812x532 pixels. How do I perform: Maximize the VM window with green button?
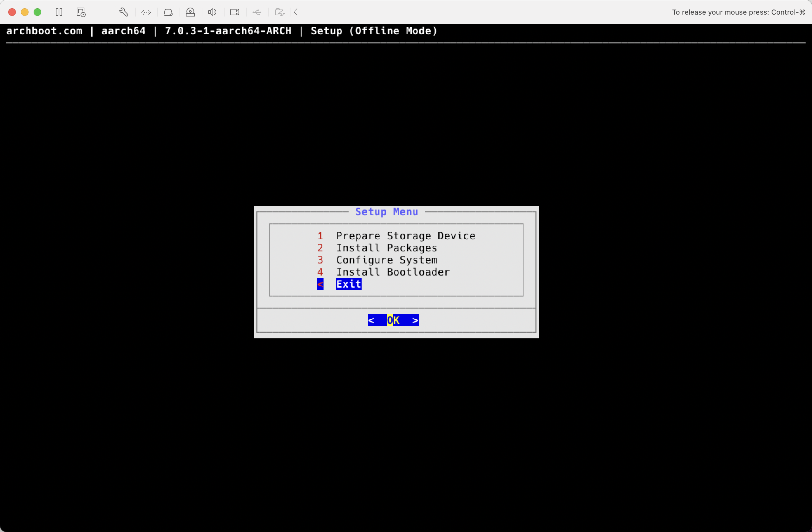37,12
